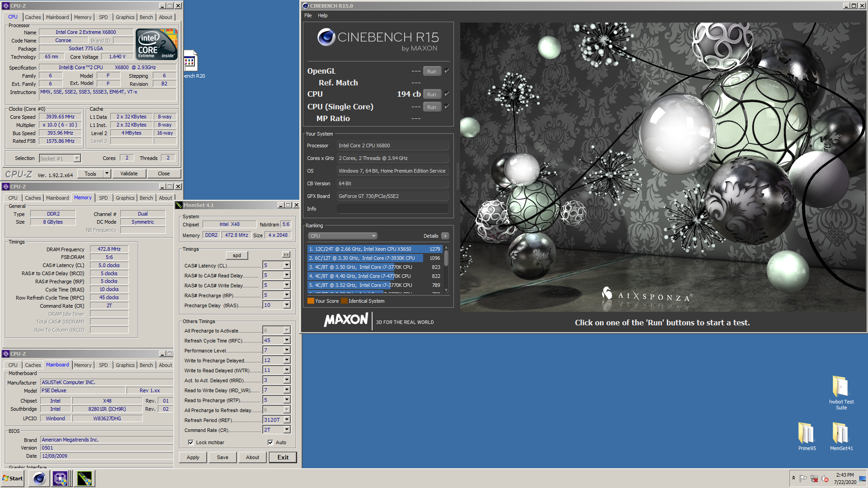The image size is (868, 488).
Task: Open the Precharge Delay (tRAS) dropdown
Action: point(287,305)
